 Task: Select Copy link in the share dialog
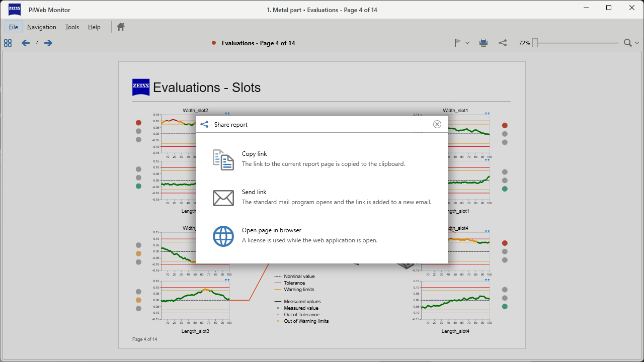[x=255, y=153]
